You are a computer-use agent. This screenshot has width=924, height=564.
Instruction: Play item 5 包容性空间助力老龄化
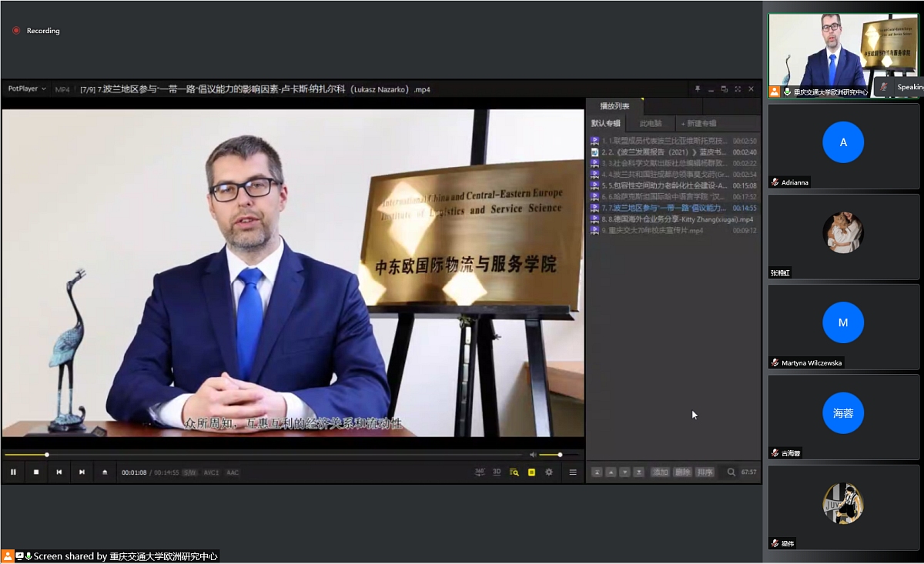[x=674, y=185]
